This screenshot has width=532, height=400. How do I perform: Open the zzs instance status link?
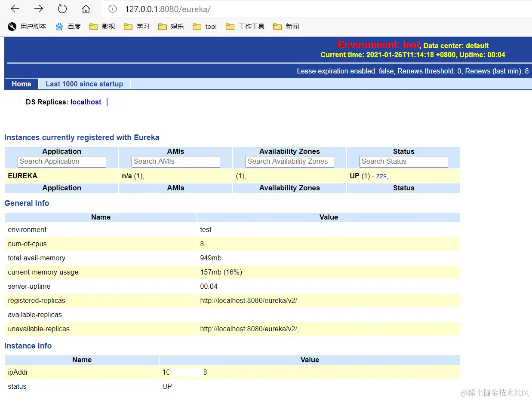click(381, 176)
